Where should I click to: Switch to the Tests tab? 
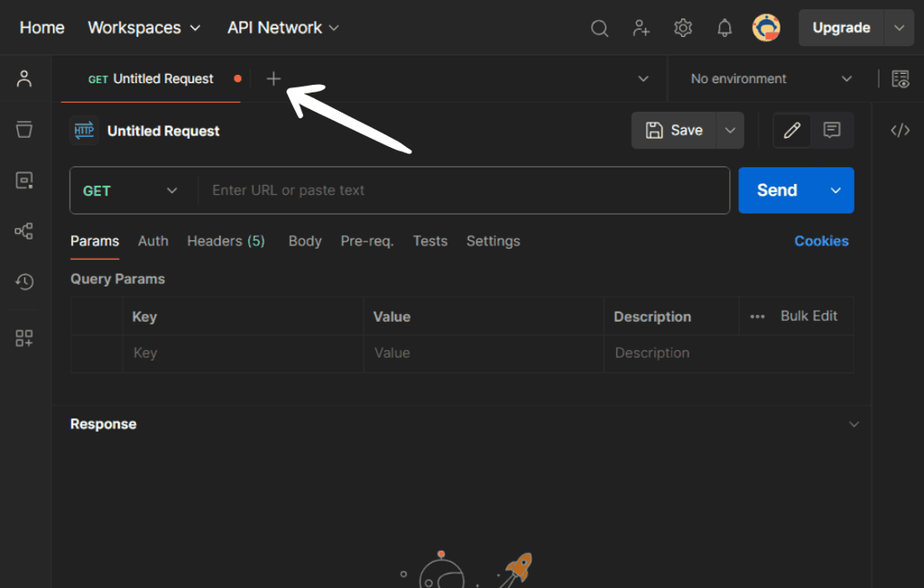click(x=430, y=241)
